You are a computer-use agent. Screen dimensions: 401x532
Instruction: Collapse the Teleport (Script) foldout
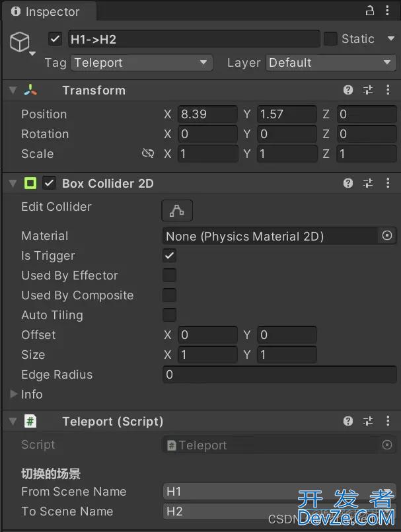pos(13,421)
